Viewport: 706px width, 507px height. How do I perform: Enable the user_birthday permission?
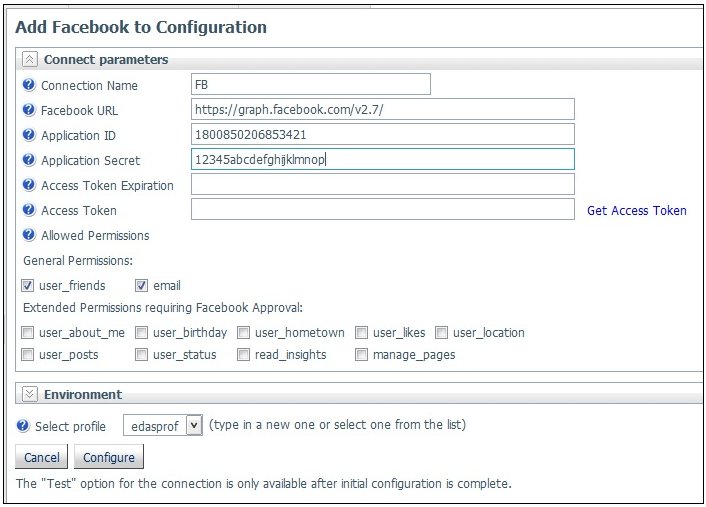[141, 333]
